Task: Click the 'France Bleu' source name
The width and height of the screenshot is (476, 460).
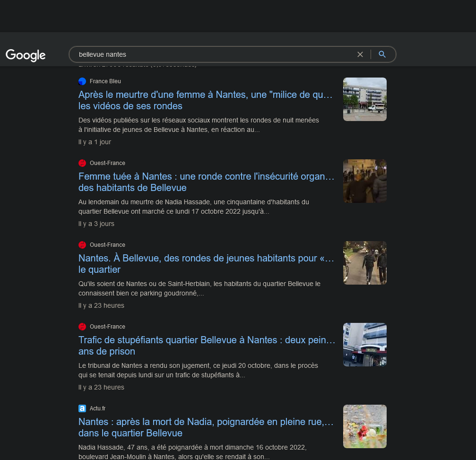Action: [105, 81]
